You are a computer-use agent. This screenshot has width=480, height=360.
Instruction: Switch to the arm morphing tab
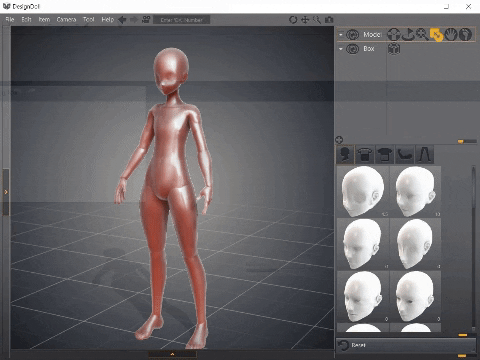click(x=404, y=154)
